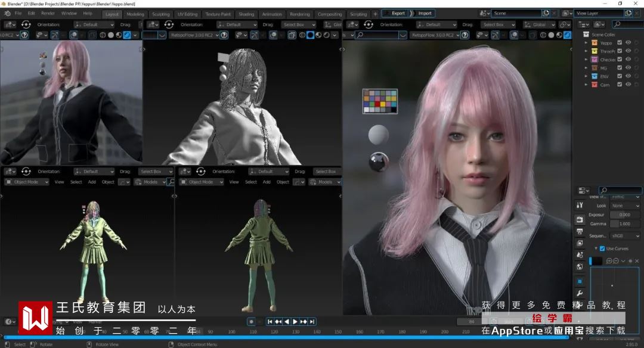
Task: Open Global transform orientation dropdown
Action: pos(538,24)
